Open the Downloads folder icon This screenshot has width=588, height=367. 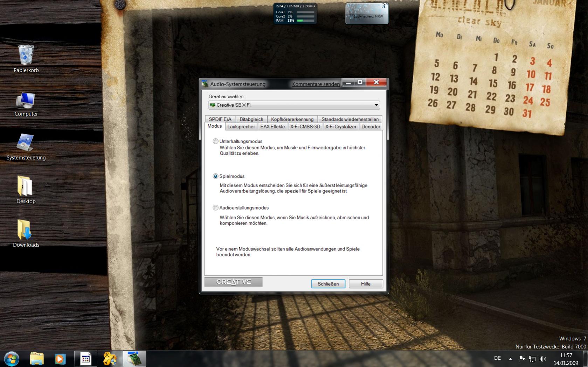point(26,234)
